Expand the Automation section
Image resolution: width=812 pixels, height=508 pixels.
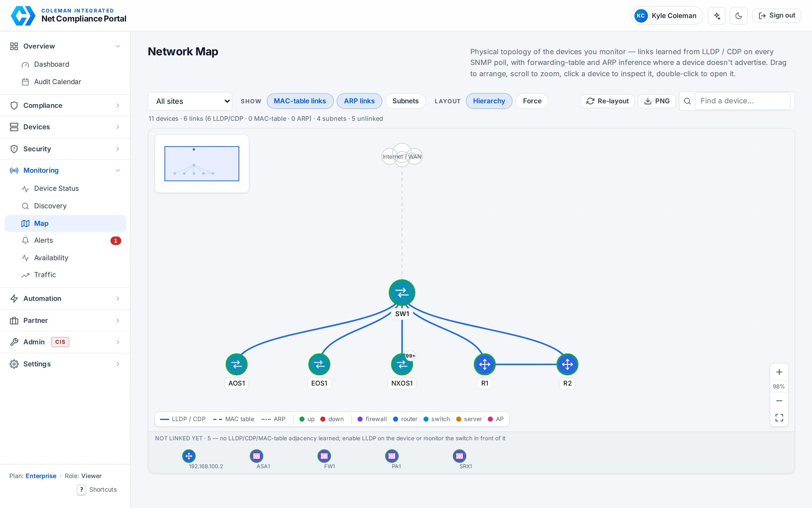click(65, 298)
